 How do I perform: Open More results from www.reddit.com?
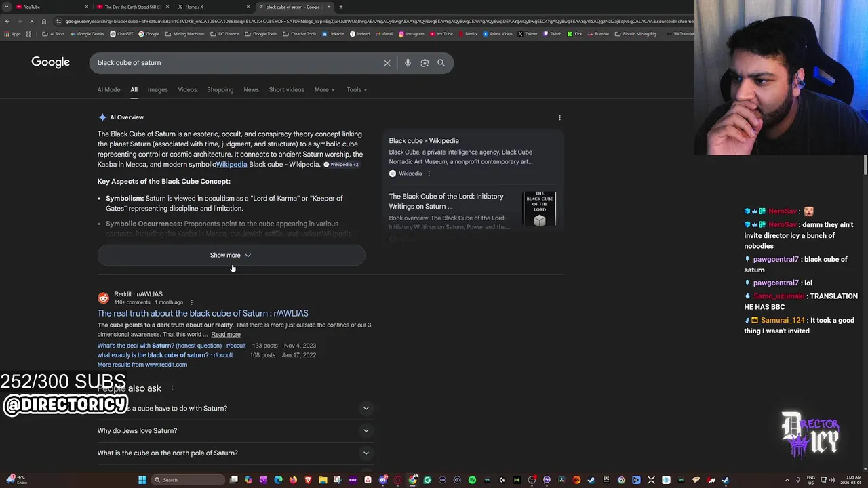[142, 365]
